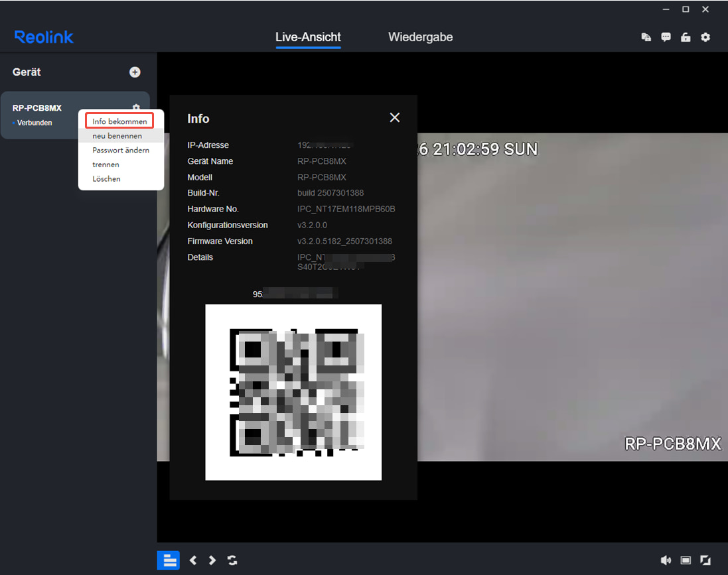Refresh the live view stream
Viewport: 728px width, 575px height.
pyautogui.click(x=232, y=560)
